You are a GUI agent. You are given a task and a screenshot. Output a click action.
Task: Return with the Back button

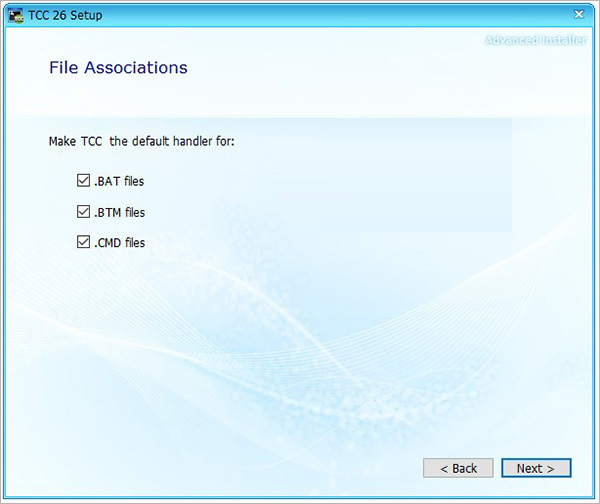458,468
